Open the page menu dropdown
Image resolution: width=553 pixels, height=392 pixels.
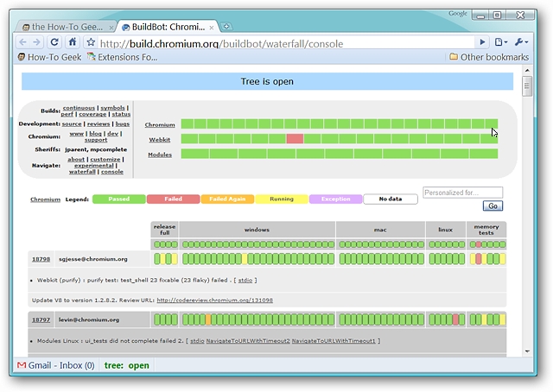[x=501, y=42]
